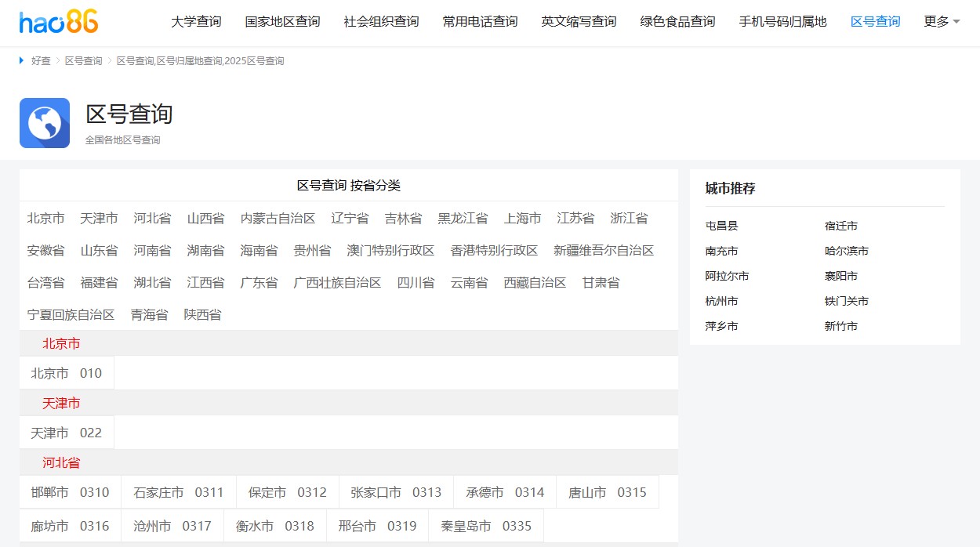
Task: Select 河南省 province link
Action: [152, 251]
